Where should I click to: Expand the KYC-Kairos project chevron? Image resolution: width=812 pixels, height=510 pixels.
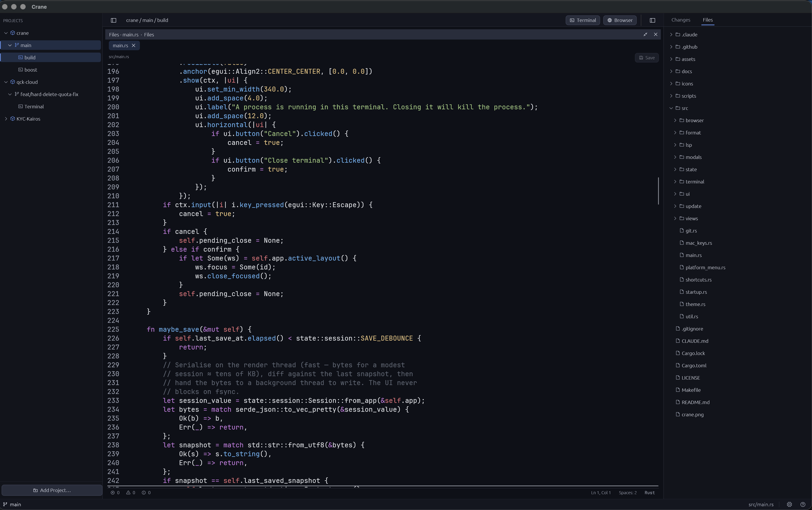point(6,119)
